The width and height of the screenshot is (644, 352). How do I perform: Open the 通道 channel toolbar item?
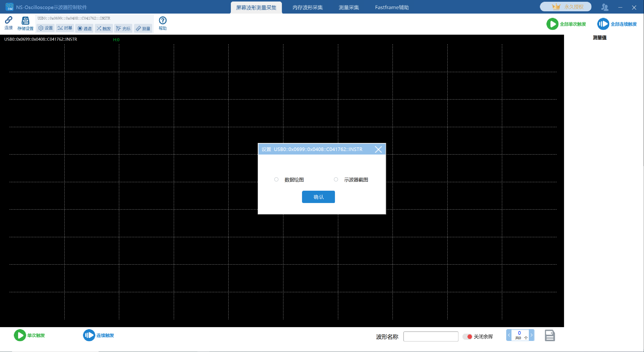pyautogui.click(x=84, y=28)
